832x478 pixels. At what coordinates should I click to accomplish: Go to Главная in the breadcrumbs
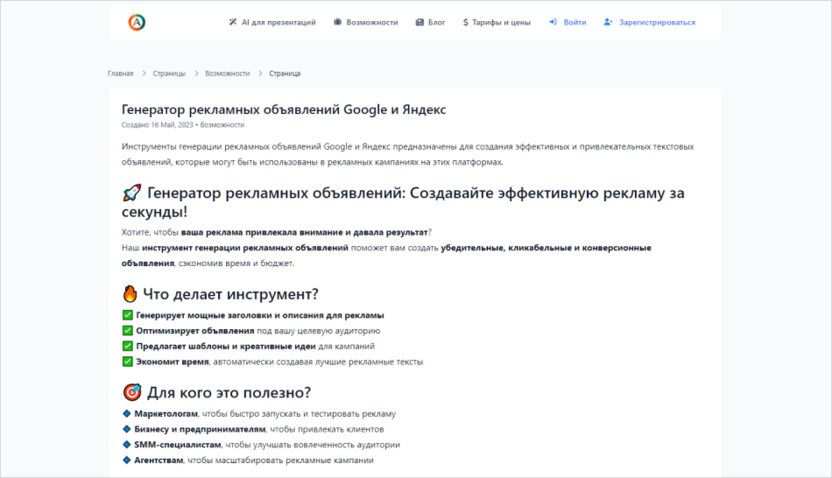pyautogui.click(x=120, y=74)
